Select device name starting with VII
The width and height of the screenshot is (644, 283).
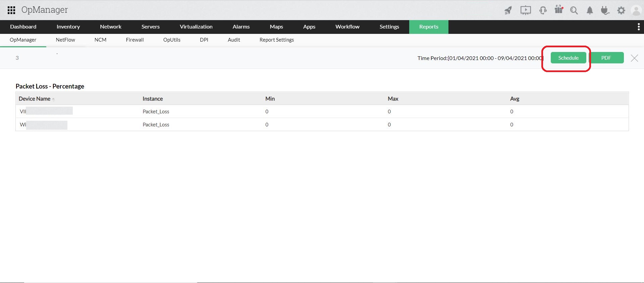(46, 111)
